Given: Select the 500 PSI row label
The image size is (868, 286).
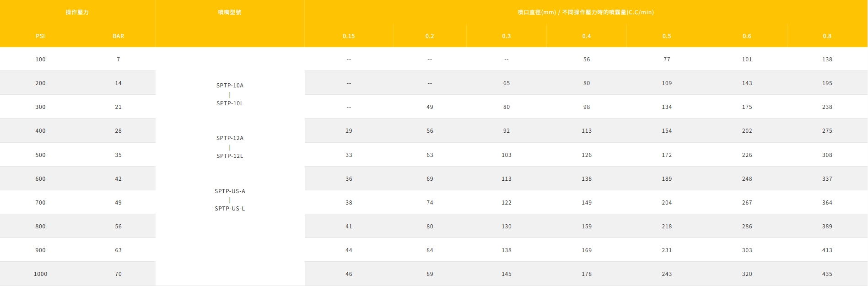Looking at the screenshot, I should click(x=40, y=155).
